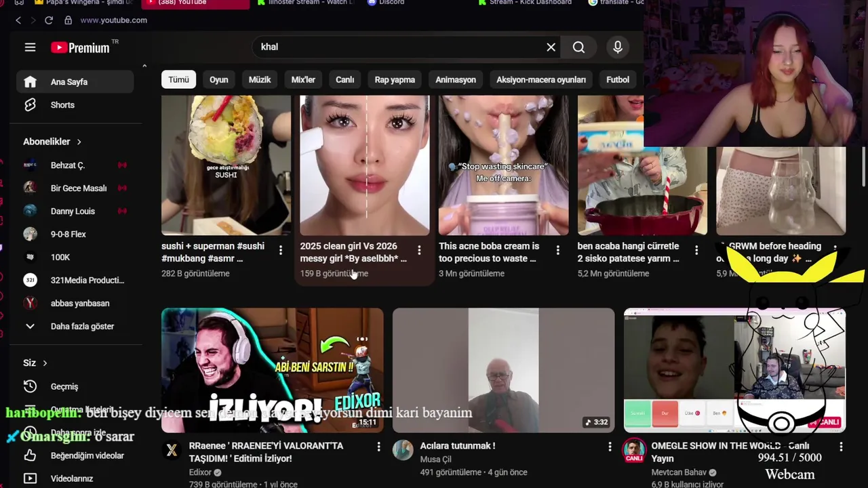The width and height of the screenshot is (868, 488).
Task: Open Shorts in the sidebar
Action: (x=75, y=105)
